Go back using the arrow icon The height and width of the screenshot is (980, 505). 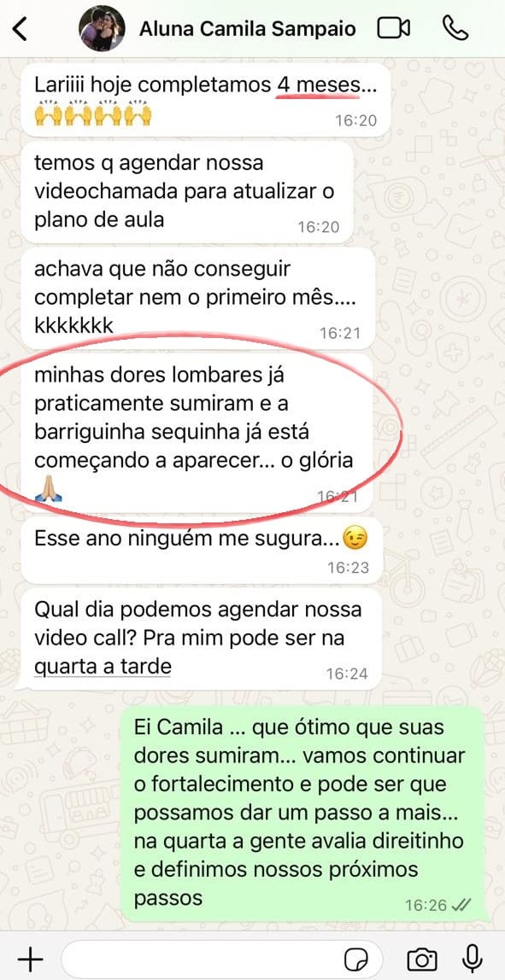click(x=20, y=29)
